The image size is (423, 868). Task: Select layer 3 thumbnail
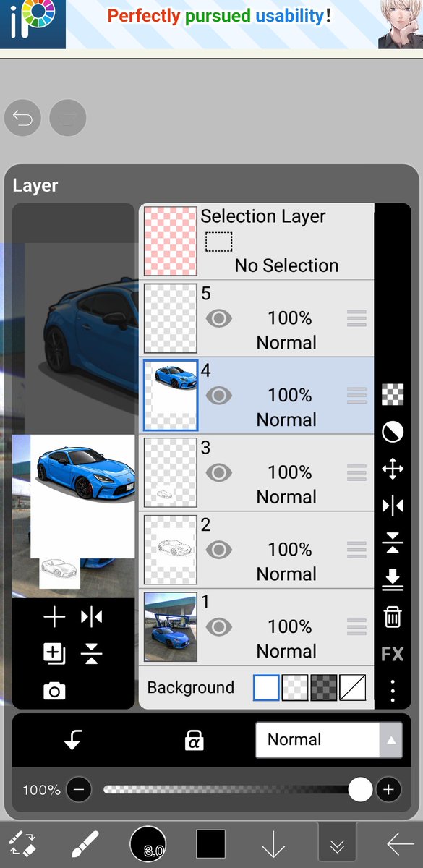(171, 472)
